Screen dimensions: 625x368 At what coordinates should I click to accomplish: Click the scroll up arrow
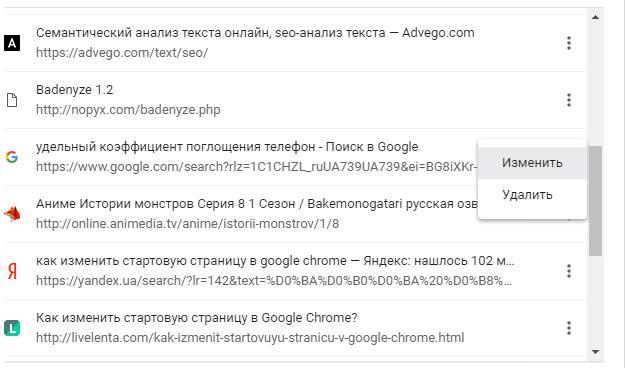point(596,17)
